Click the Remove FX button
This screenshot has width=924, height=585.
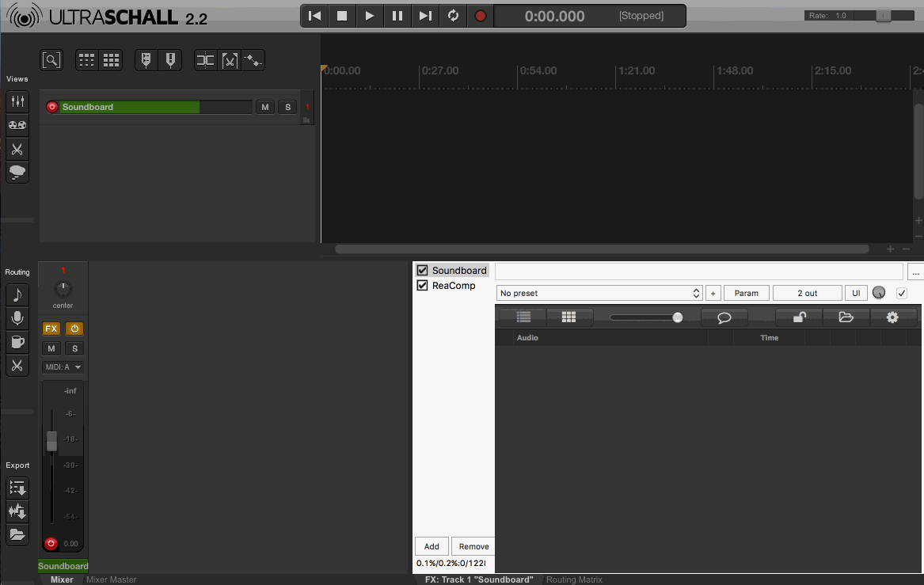(x=473, y=546)
